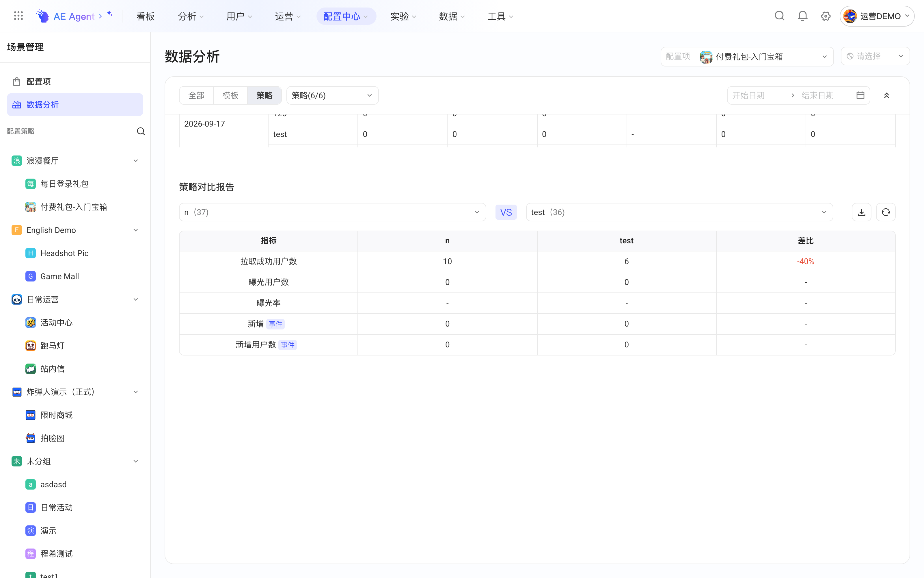Collapse the 未分组 group
The image size is (924, 578).
click(x=135, y=462)
